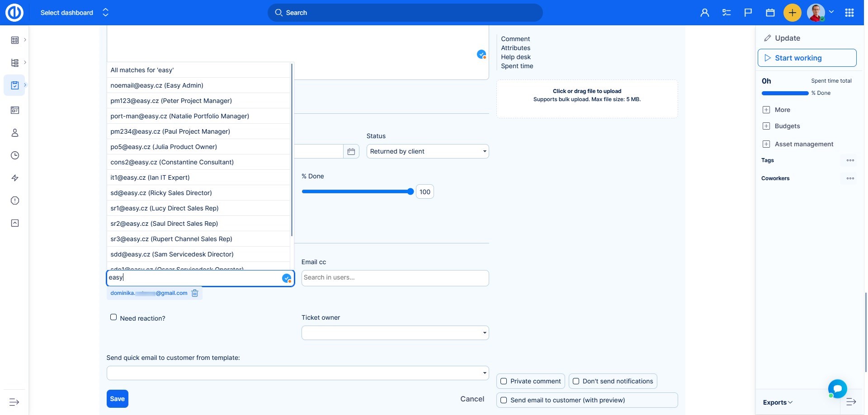
Task: Click the Save button
Action: click(117, 399)
